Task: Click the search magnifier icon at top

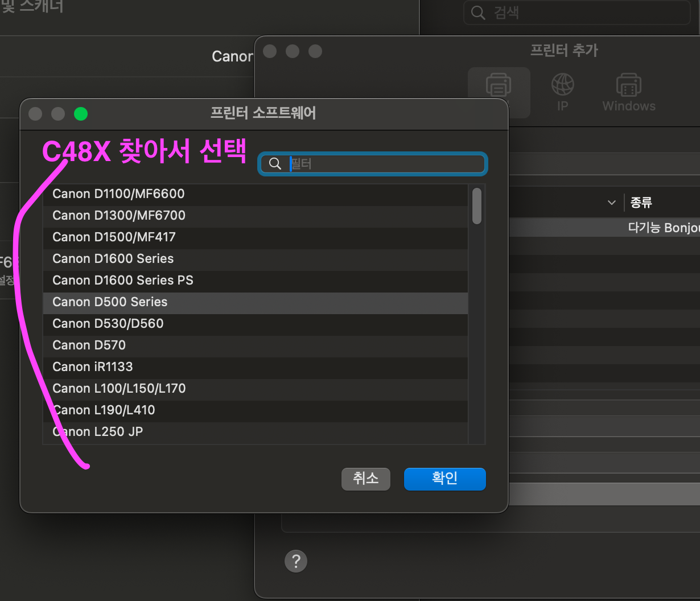Action: (x=479, y=13)
